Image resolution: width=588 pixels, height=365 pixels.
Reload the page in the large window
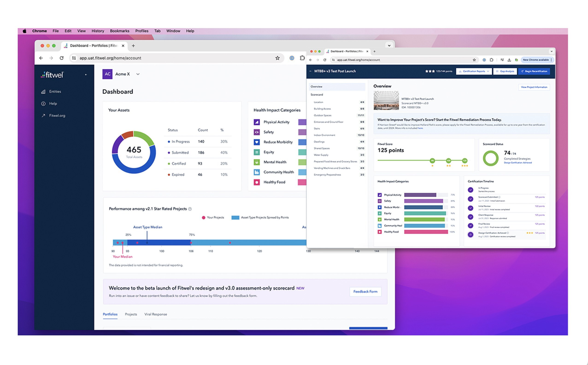(x=62, y=58)
